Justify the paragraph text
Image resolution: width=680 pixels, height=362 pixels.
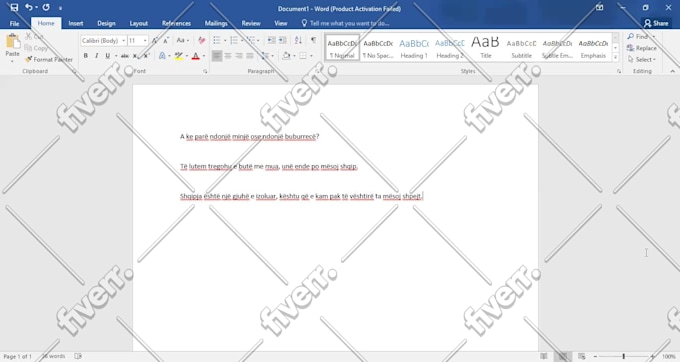[250, 55]
